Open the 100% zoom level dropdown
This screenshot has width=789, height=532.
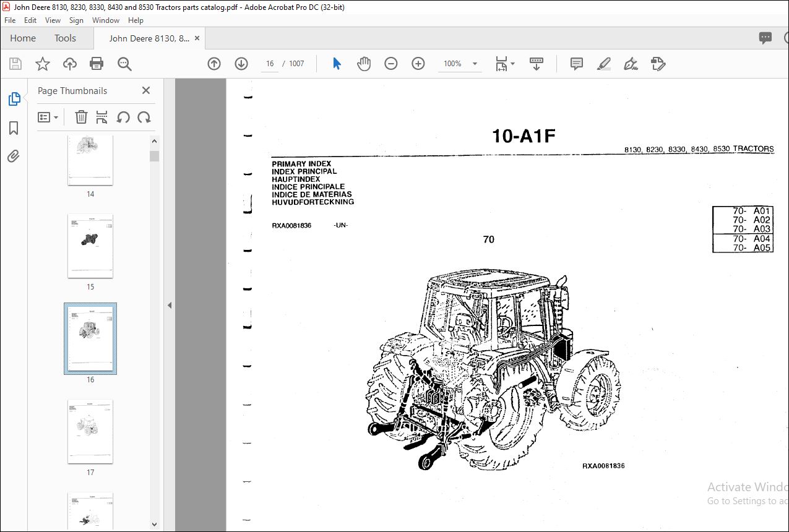click(x=460, y=64)
